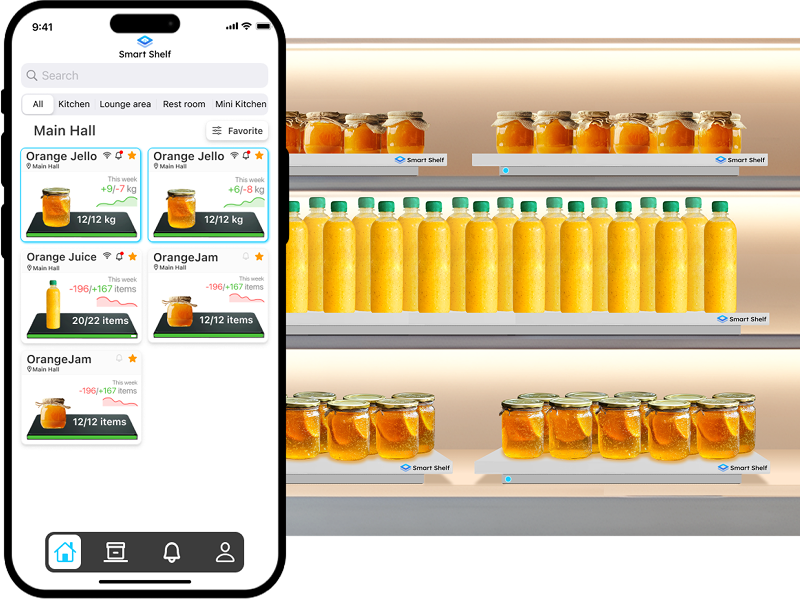
Task: Open the shelf inventory icon in bottom navigation
Action: coord(116,552)
